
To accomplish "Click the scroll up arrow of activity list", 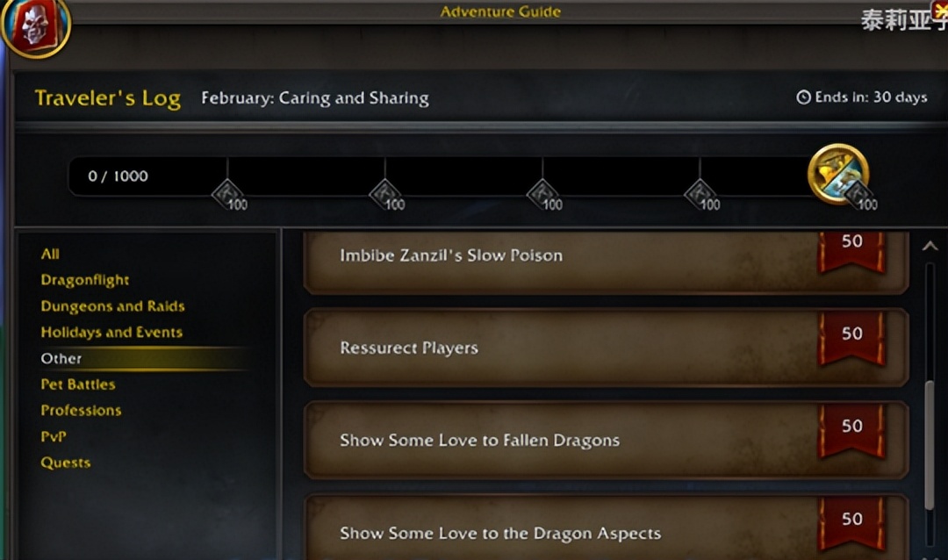I will tap(930, 246).
